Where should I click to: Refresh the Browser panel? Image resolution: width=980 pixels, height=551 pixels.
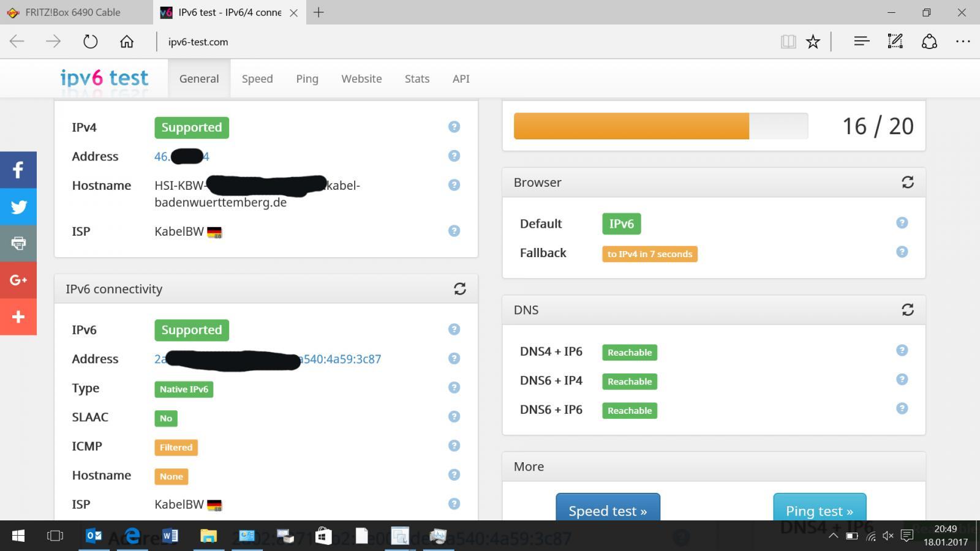[x=908, y=182]
